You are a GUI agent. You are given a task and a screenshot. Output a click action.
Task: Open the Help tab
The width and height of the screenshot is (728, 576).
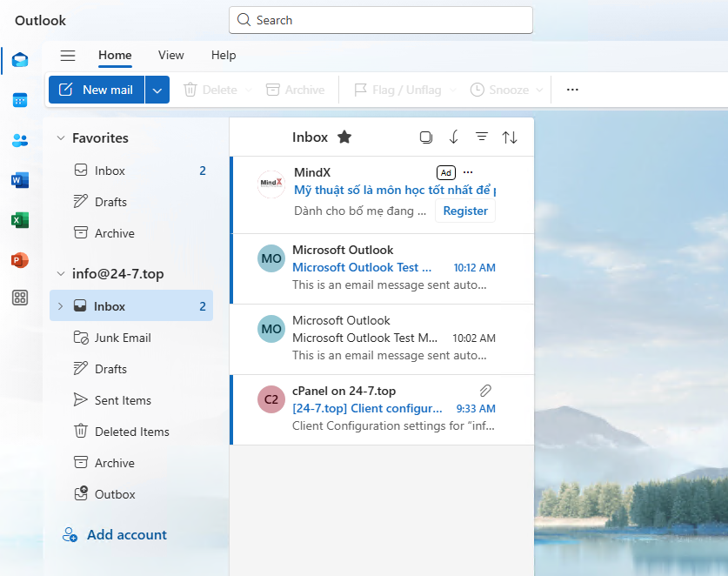pyautogui.click(x=224, y=56)
